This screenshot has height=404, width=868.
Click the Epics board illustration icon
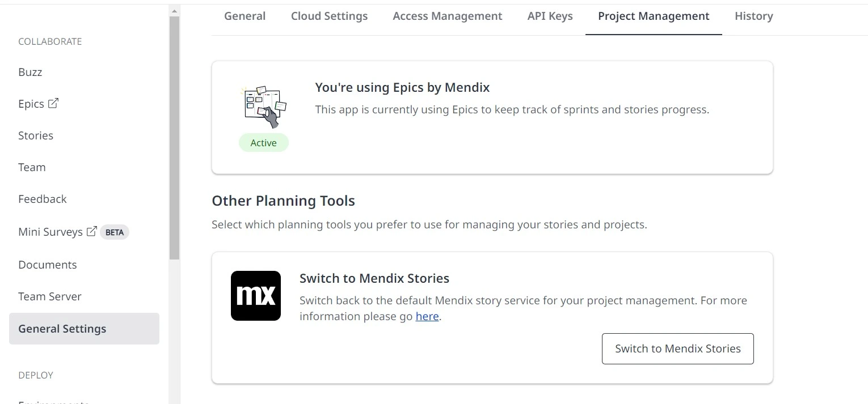(264, 107)
